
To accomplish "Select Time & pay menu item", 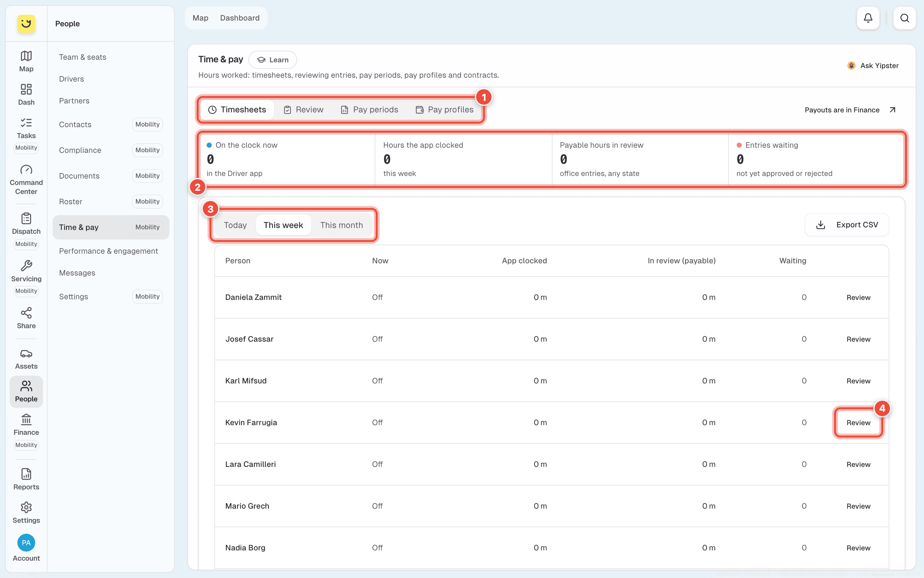I will point(111,227).
